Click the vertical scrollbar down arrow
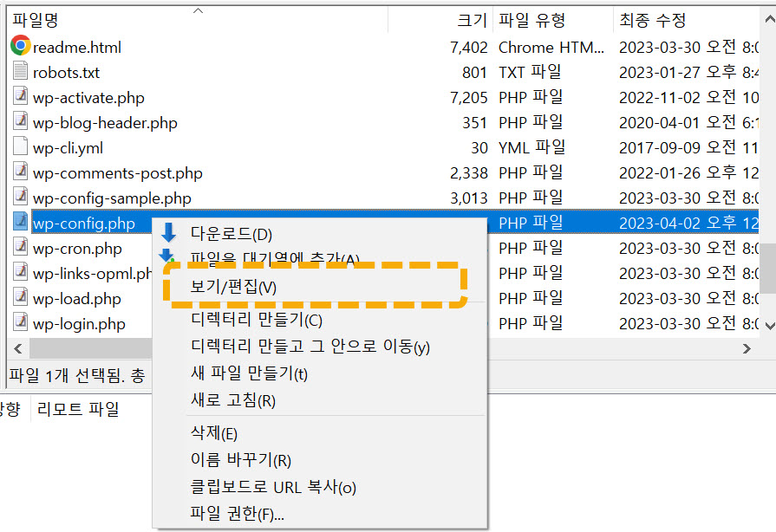Screen dimensions: 776x532 [x=770, y=325]
